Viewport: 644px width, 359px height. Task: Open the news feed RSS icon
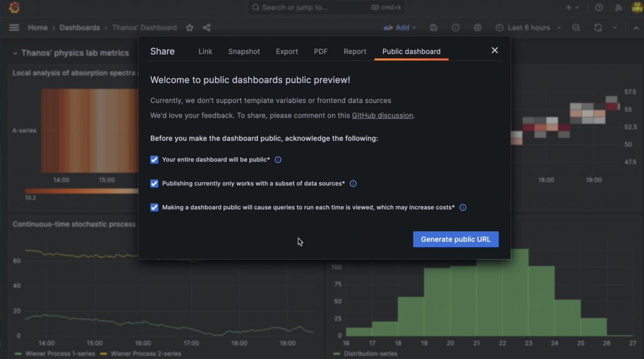(x=618, y=8)
